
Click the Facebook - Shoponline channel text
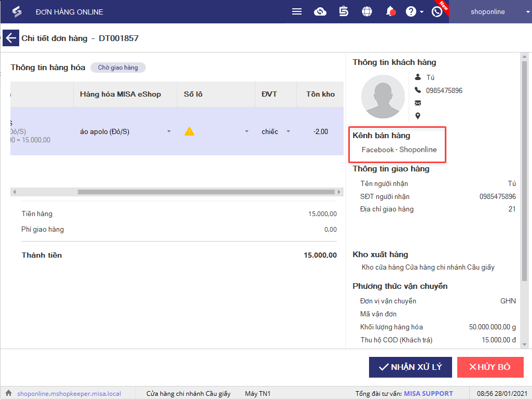[x=399, y=150]
